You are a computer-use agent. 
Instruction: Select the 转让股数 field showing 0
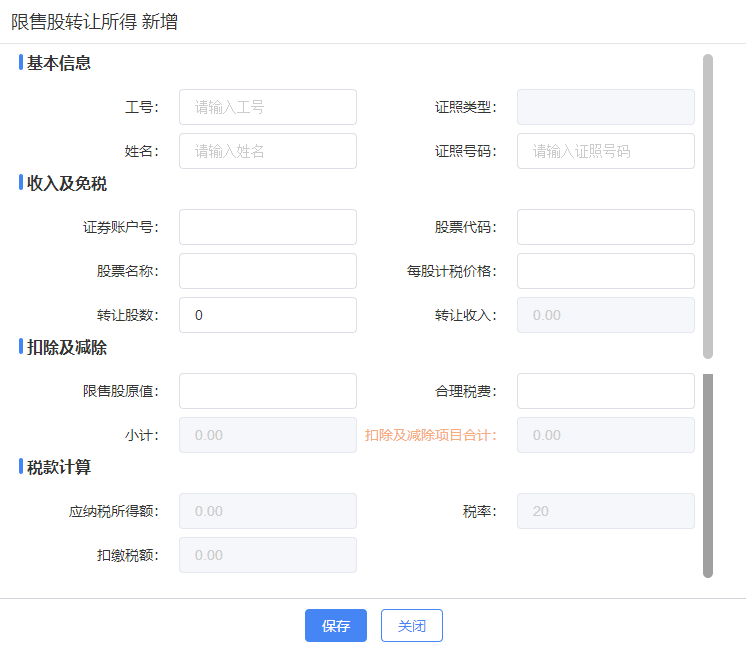pyautogui.click(x=268, y=315)
